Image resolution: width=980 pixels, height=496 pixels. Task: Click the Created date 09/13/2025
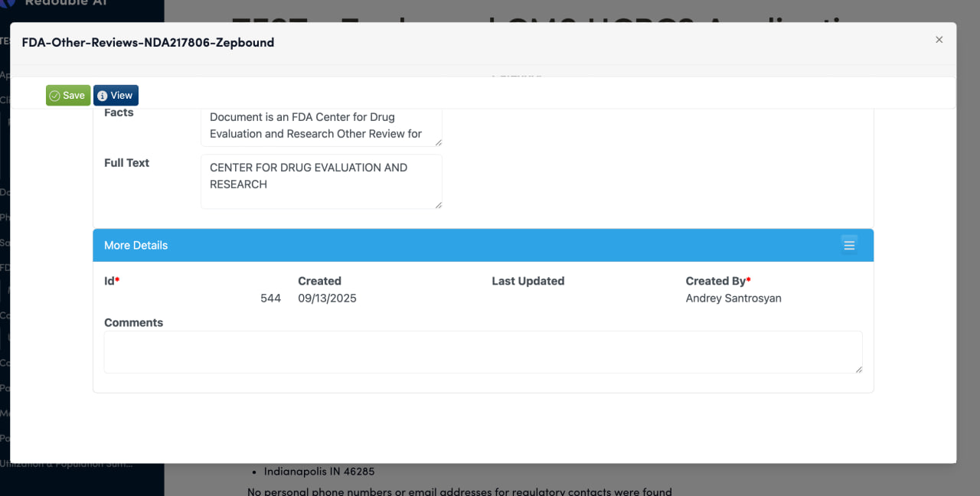(x=327, y=299)
